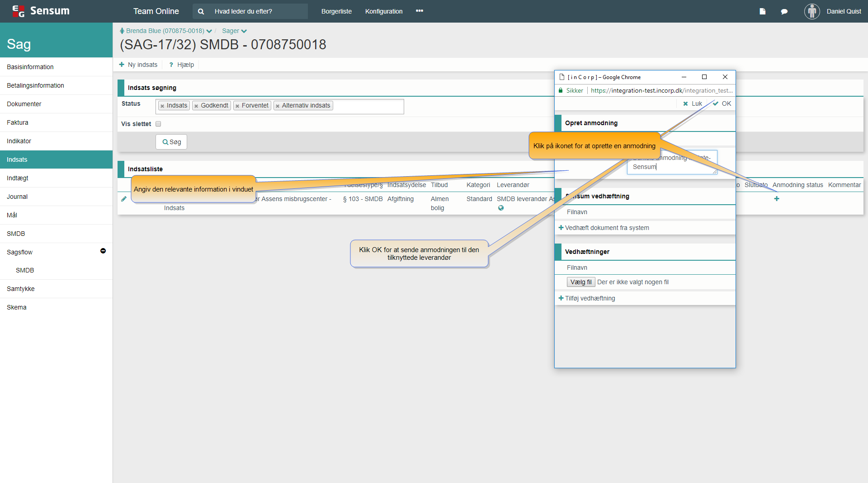868x483 pixels.
Task: Remove the Godkendt status tag
Action: (x=196, y=106)
